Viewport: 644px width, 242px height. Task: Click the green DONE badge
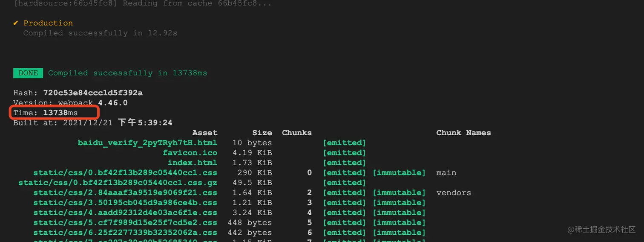click(28, 73)
